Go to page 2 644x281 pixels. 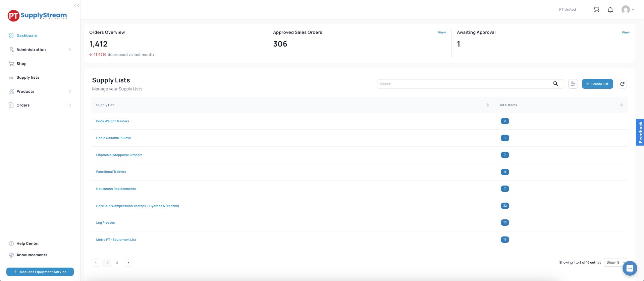point(117,263)
